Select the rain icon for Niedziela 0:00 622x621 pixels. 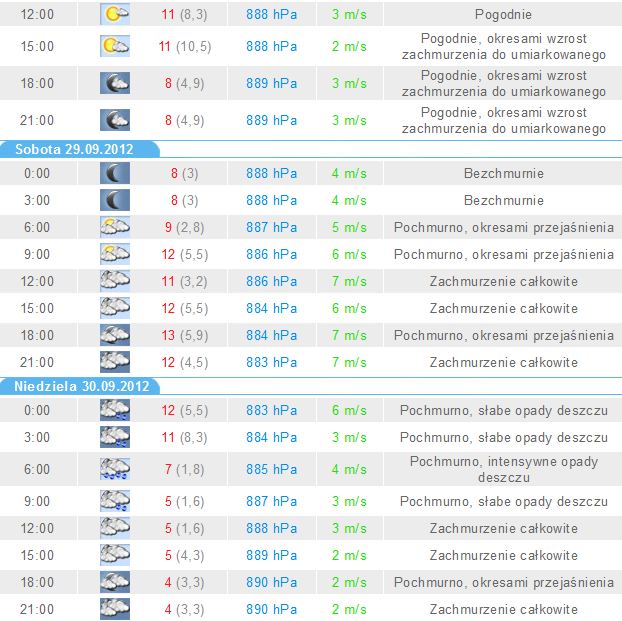(x=115, y=410)
